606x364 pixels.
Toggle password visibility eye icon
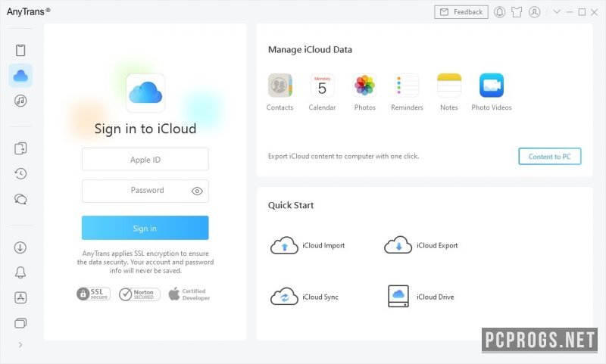[197, 191]
